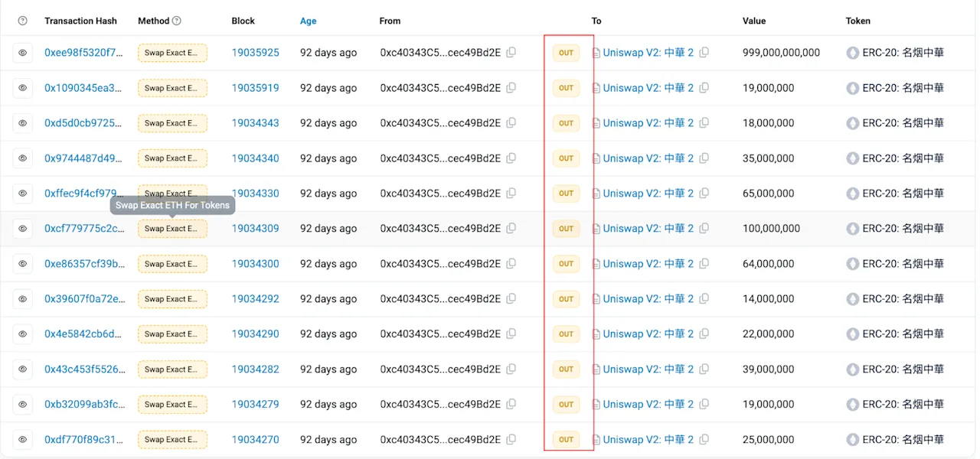980x459 pixels.
Task: Open transaction hash 0xcf779775c2c
Action: (x=83, y=229)
